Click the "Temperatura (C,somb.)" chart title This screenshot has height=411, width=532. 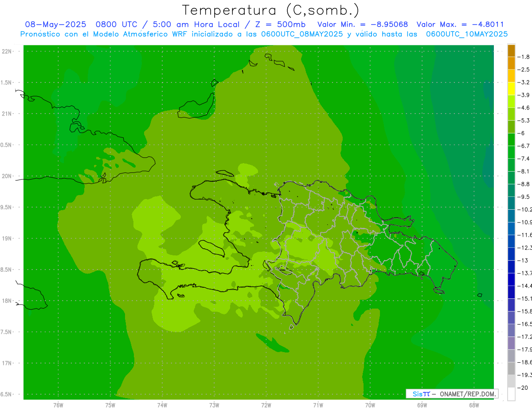coord(270,10)
